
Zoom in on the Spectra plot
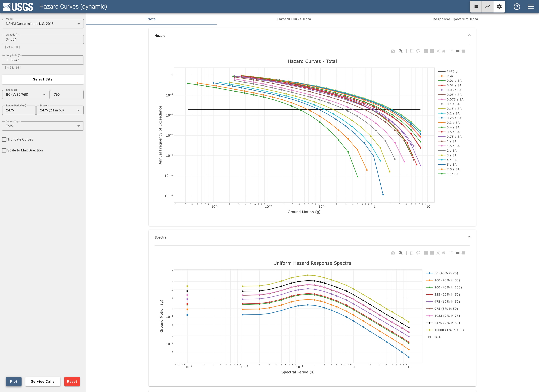pos(426,253)
